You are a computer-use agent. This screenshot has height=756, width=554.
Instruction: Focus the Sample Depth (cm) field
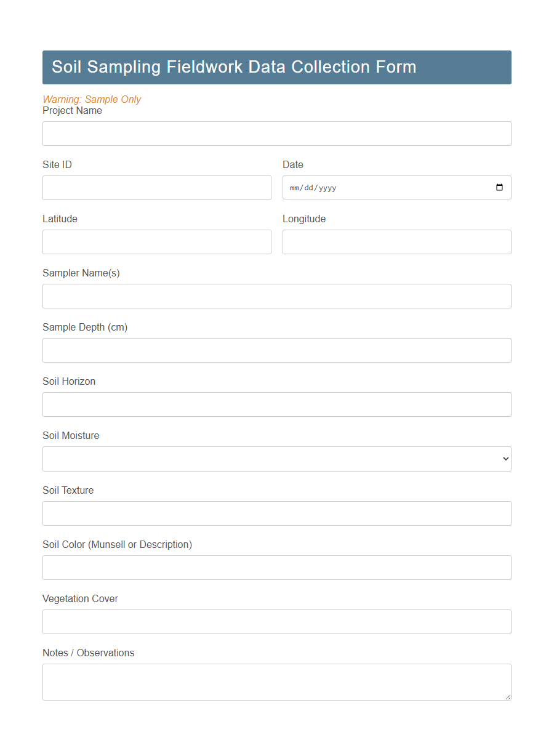[277, 350]
